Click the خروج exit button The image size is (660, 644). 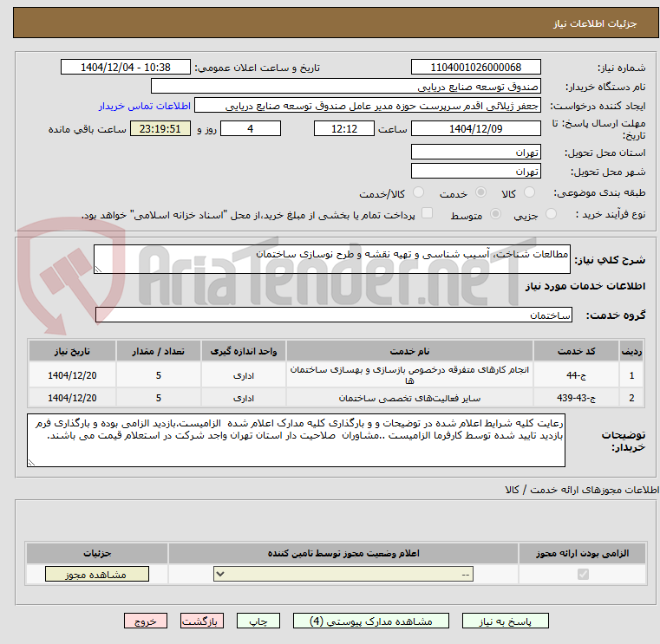point(145,621)
